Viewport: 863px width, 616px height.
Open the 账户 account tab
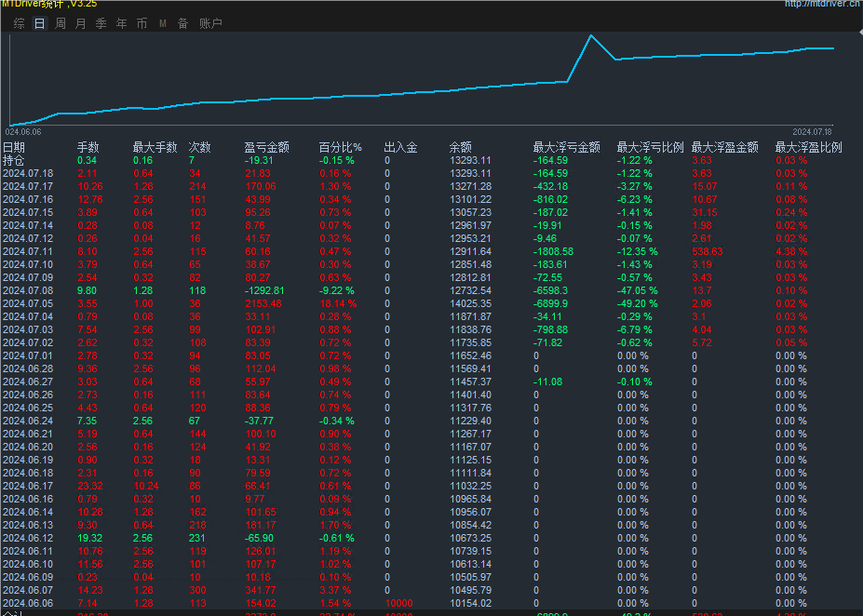(209, 24)
